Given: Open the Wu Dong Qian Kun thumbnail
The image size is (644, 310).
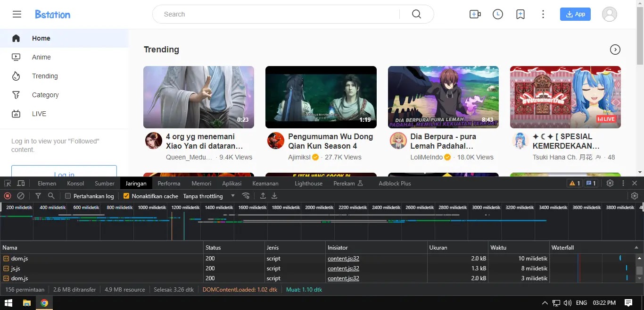Looking at the screenshot, I should [x=321, y=97].
